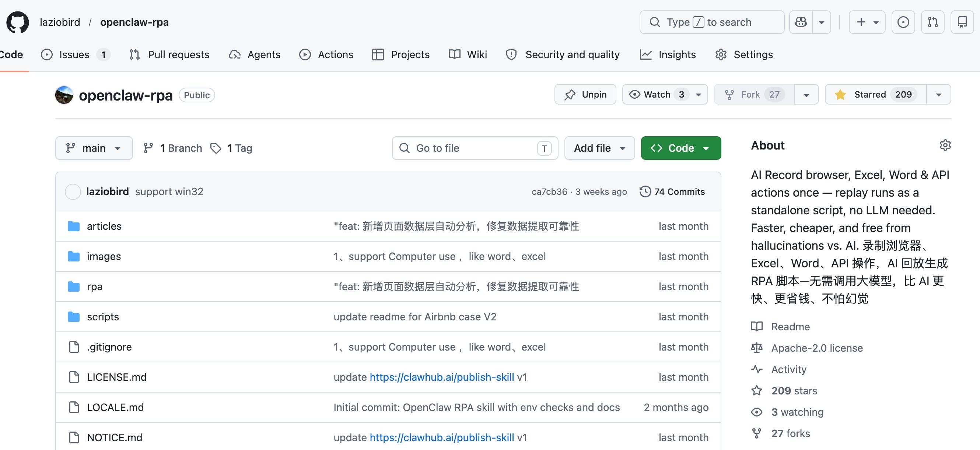
Task: Expand the fork options arrow
Action: coord(806,94)
